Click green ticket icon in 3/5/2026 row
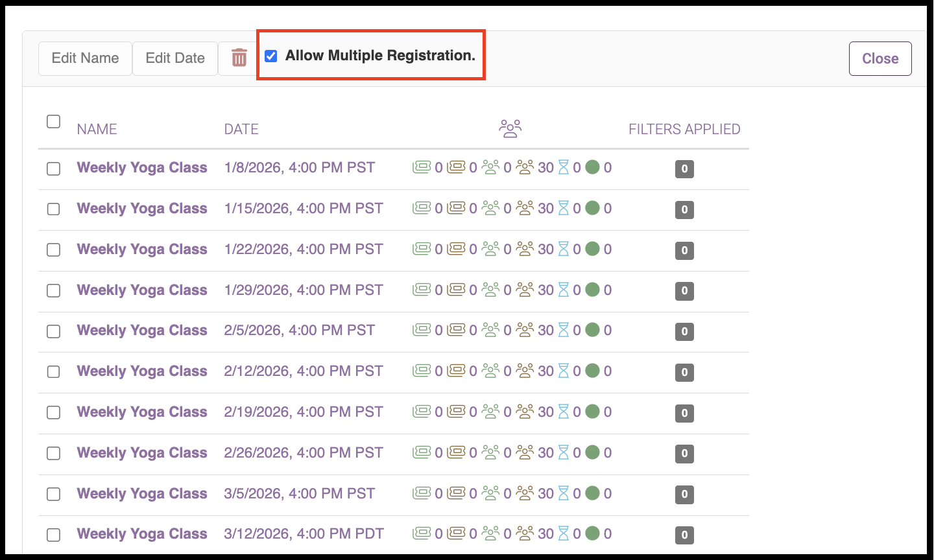This screenshot has width=934, height=560. coord(422,494)
